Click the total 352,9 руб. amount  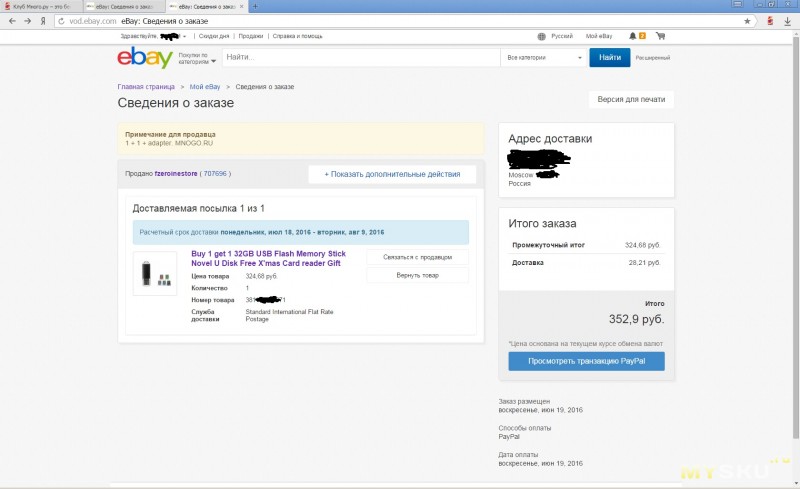[x=636, y=319]
